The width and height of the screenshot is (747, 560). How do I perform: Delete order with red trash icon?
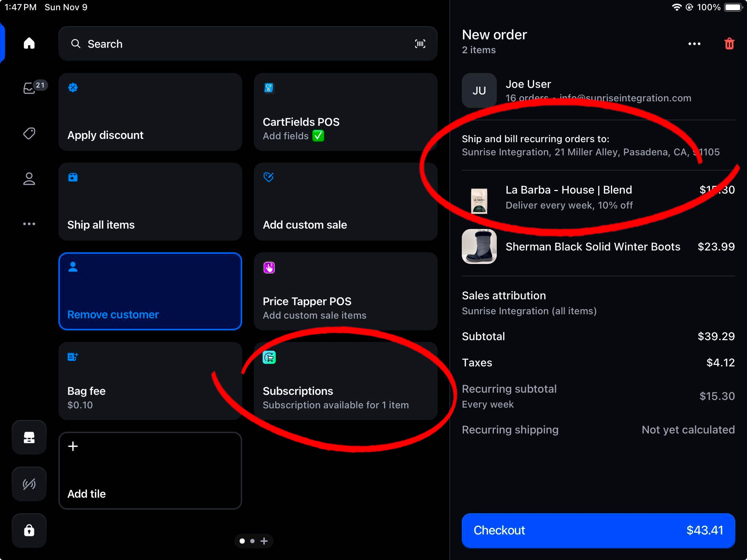[729, 44]
